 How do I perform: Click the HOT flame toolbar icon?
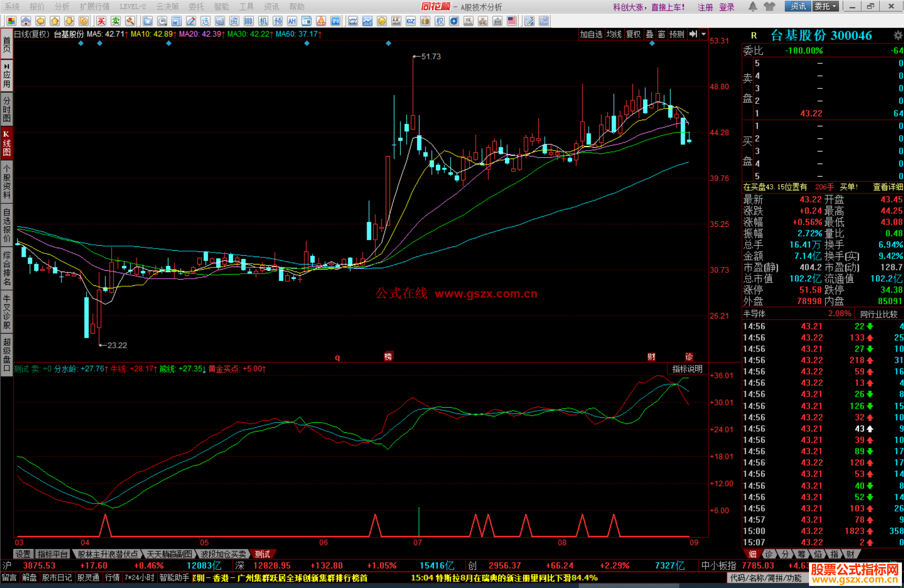(321, 21)
